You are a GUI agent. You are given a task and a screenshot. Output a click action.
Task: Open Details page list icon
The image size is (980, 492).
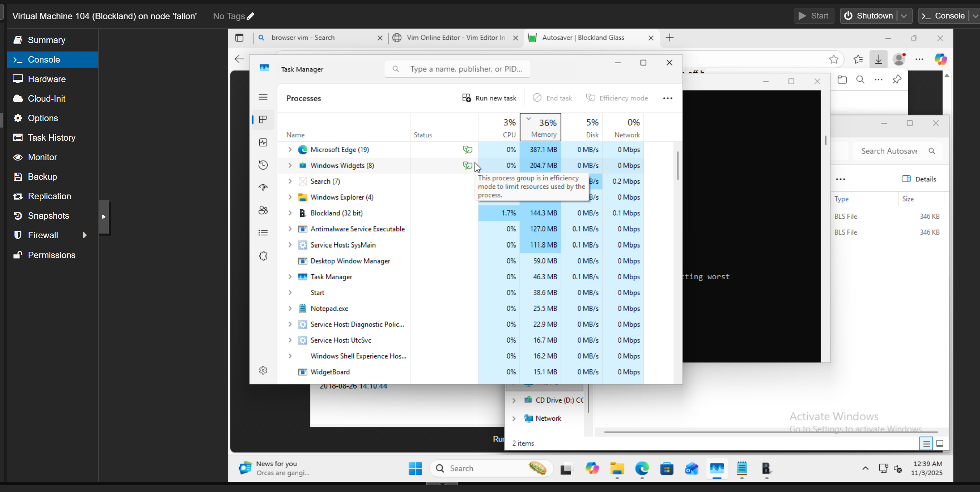263,233
